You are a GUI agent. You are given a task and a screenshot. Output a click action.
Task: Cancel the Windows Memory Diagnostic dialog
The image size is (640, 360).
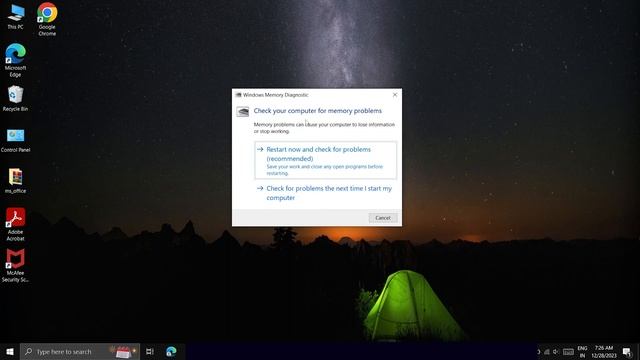pos(382,218)
